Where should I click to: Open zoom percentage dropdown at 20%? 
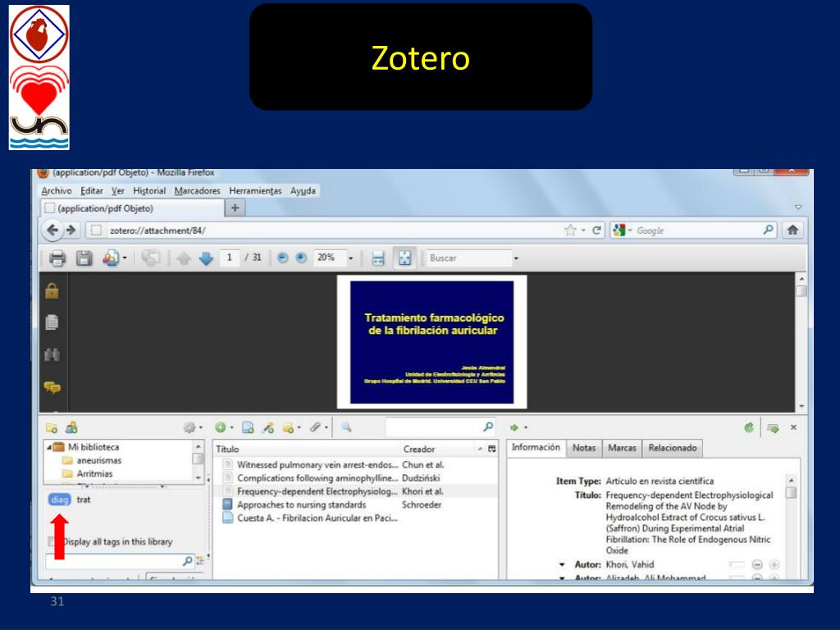pyautogui.click(x=351, y=258)
